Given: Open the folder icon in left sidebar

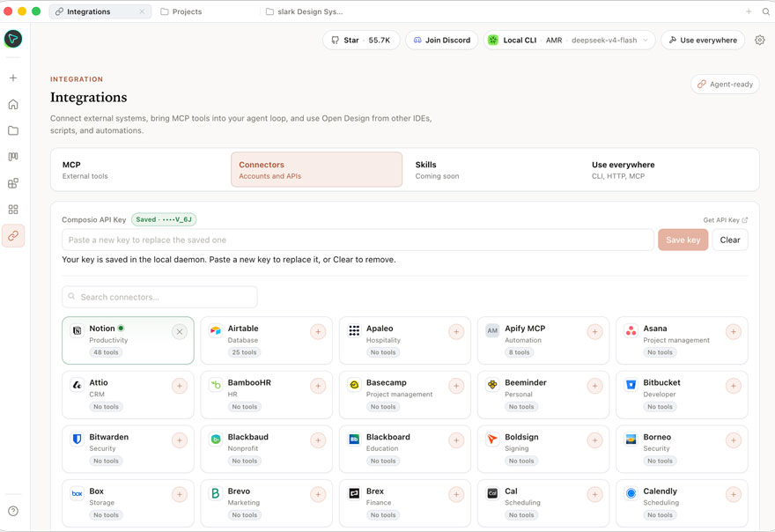Looking at the screenshot, I should coord(13,130).
